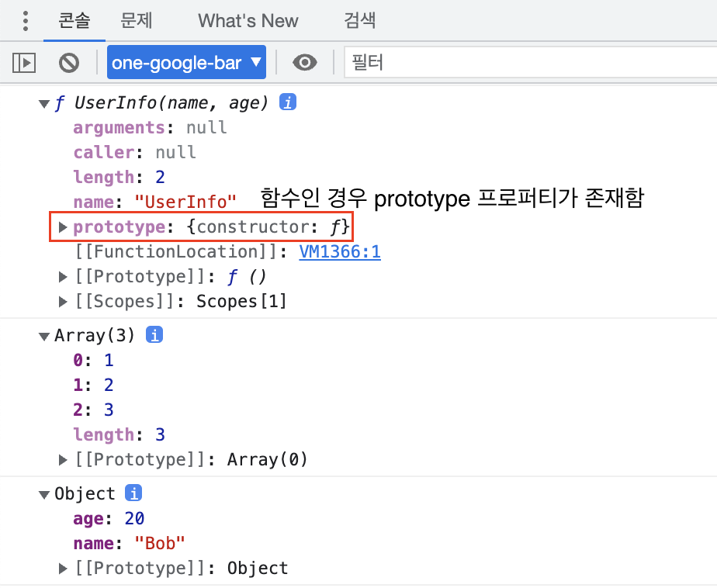Open the DevTools three-dot more menu

26,21
